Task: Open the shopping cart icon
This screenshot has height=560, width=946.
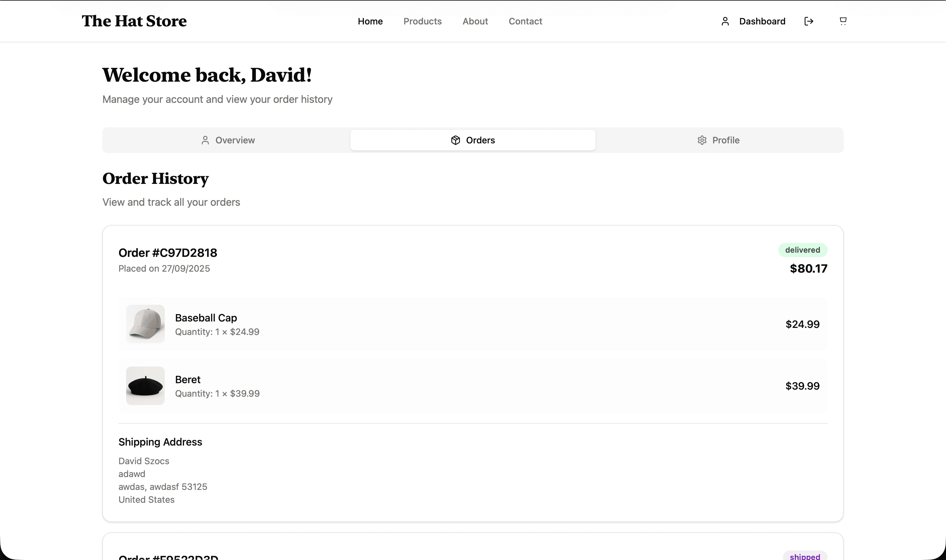Action: point(842,21)
